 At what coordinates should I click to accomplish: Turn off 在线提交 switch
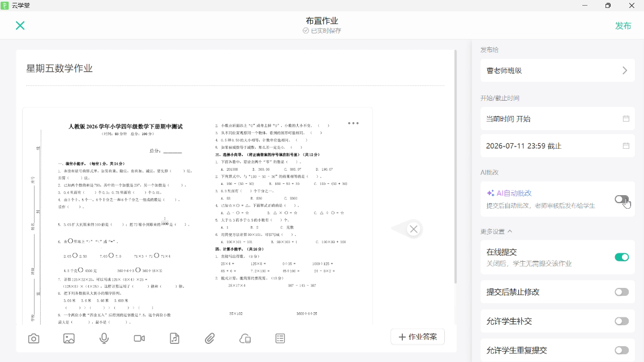click(621, 257)
